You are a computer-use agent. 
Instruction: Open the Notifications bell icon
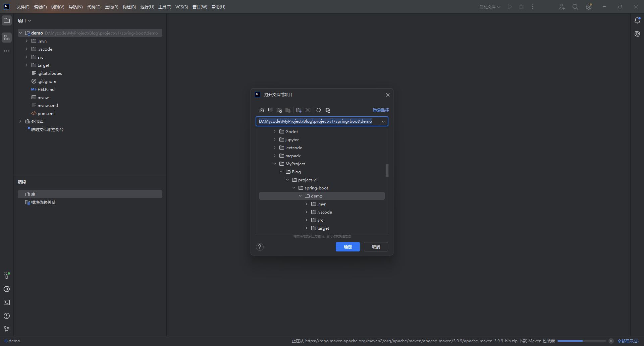coord(637,20)
